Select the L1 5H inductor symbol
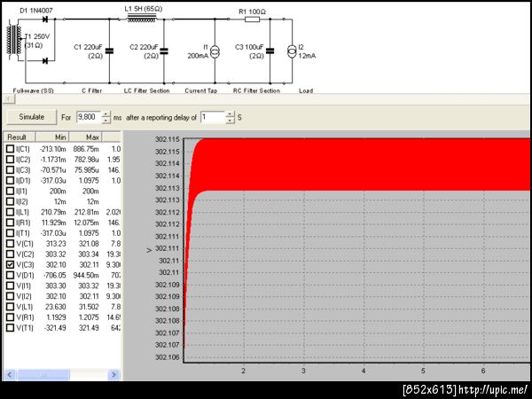The height and width of the screenshot is (399, 532). pyautogui.click(x=142, y=18)
